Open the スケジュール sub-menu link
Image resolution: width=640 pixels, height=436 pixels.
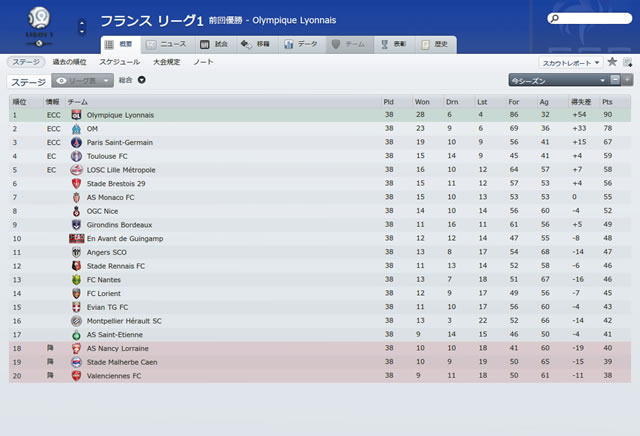click(120, 62)
